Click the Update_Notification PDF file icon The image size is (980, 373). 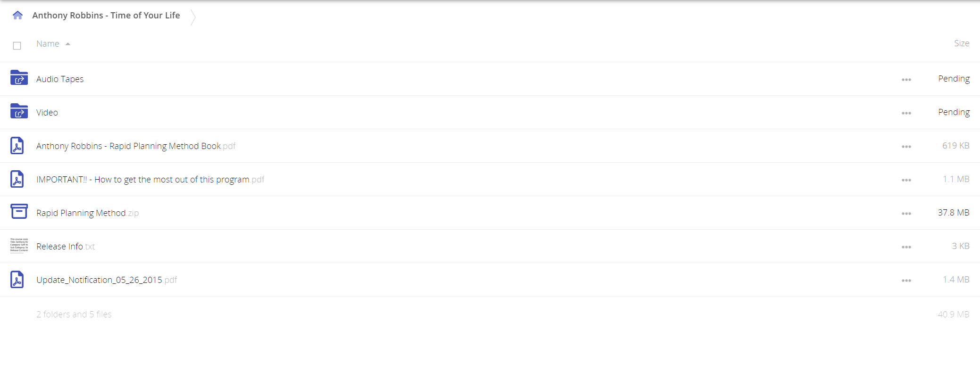[17, 280]
